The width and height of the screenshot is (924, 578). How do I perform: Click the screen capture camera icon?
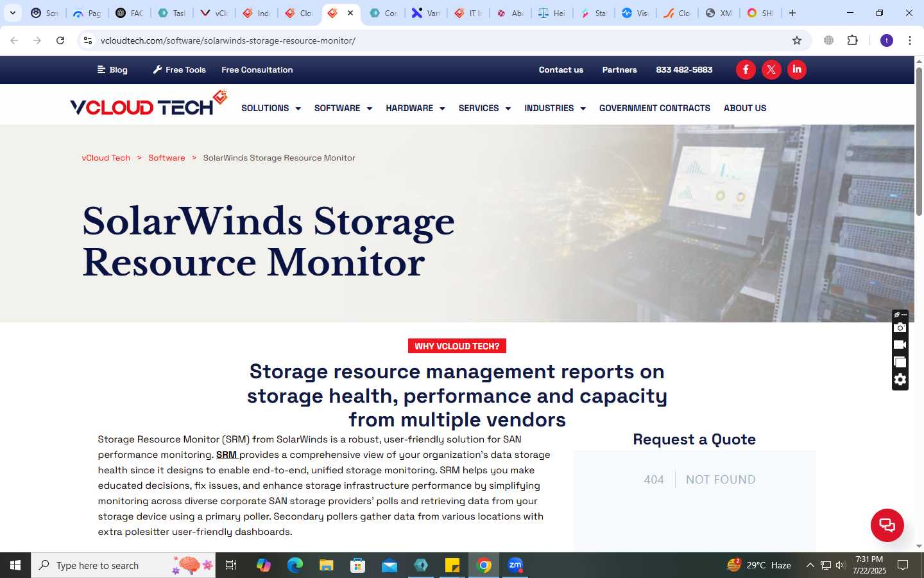(900, 328)
